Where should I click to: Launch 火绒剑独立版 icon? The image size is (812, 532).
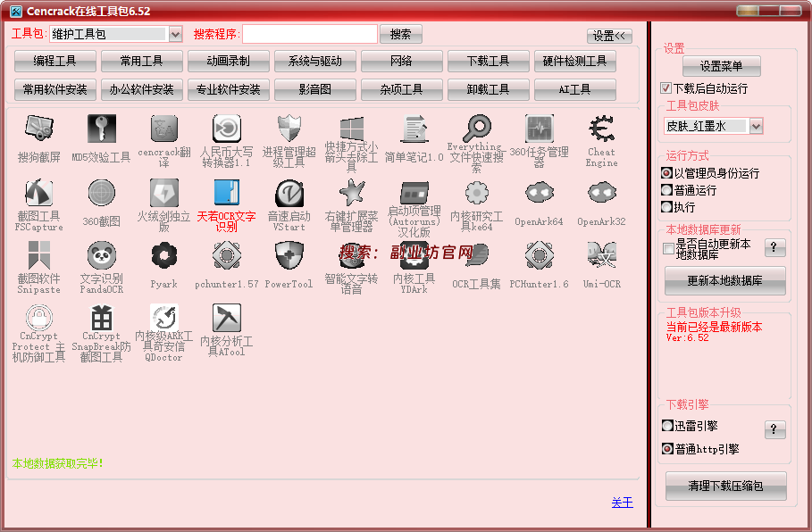[x=164, y=193]
